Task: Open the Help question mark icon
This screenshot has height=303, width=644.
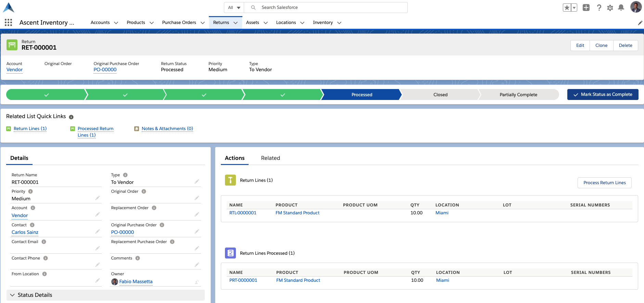Action: coord(599,8)
